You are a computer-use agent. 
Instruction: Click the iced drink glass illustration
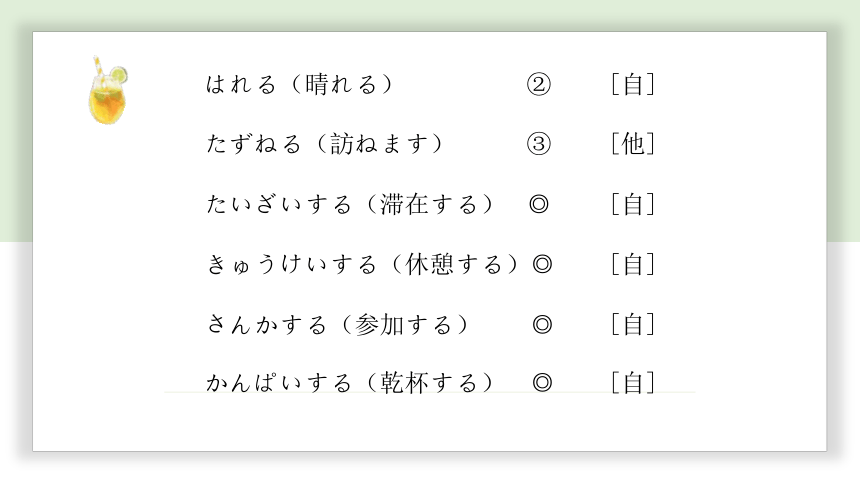tap(108, 90)
